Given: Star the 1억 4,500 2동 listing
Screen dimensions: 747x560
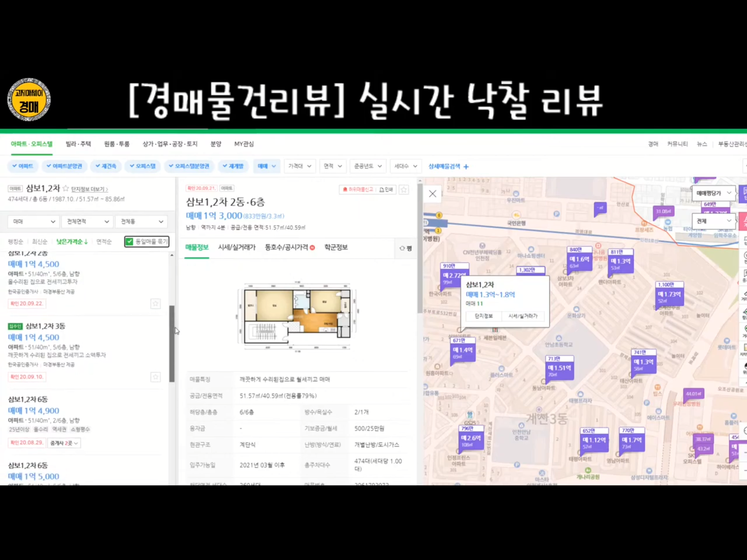Looking at the screenshot, I should click(155, 304).
